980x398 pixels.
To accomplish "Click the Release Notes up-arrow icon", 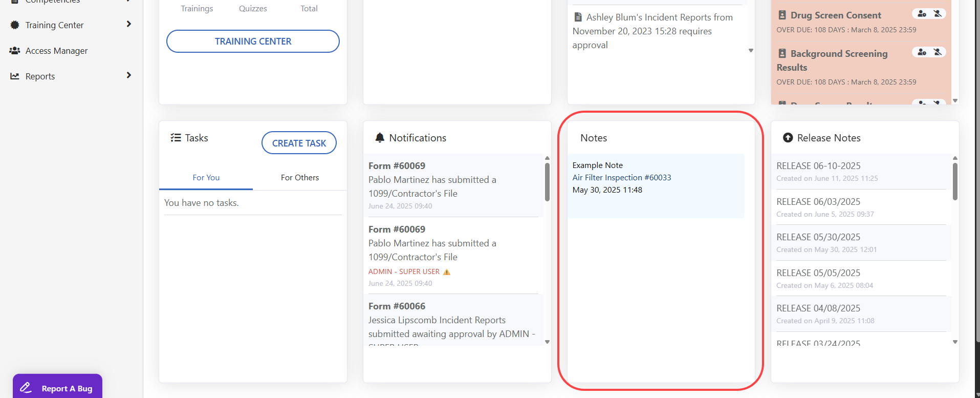I will [788, 138].
